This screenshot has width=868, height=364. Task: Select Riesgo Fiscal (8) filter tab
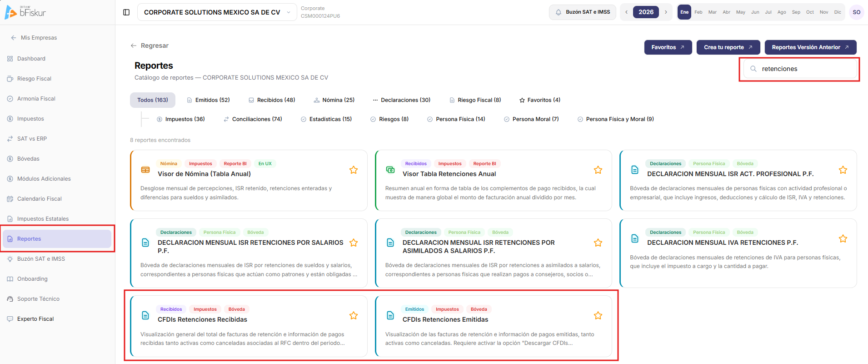[475, 100]
